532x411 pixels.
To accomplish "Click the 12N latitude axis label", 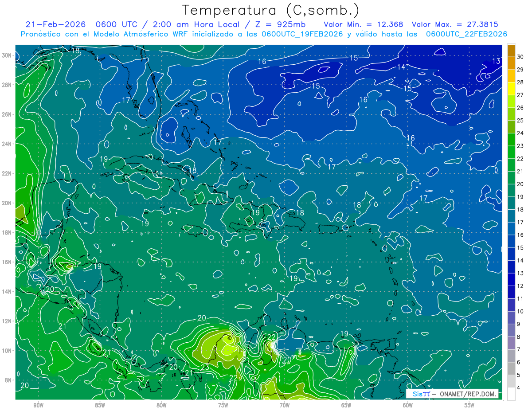I will click(7, 321).
